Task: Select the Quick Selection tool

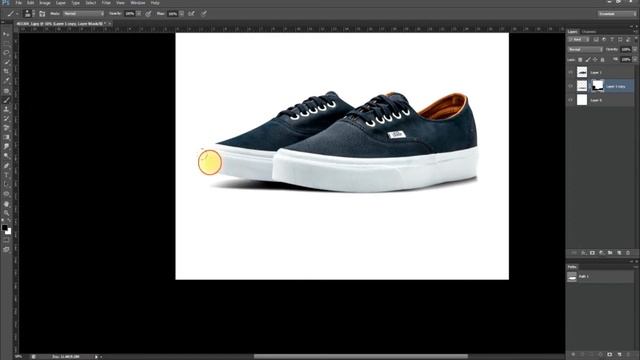Action: pyautogui.click(x=6, y=62)
